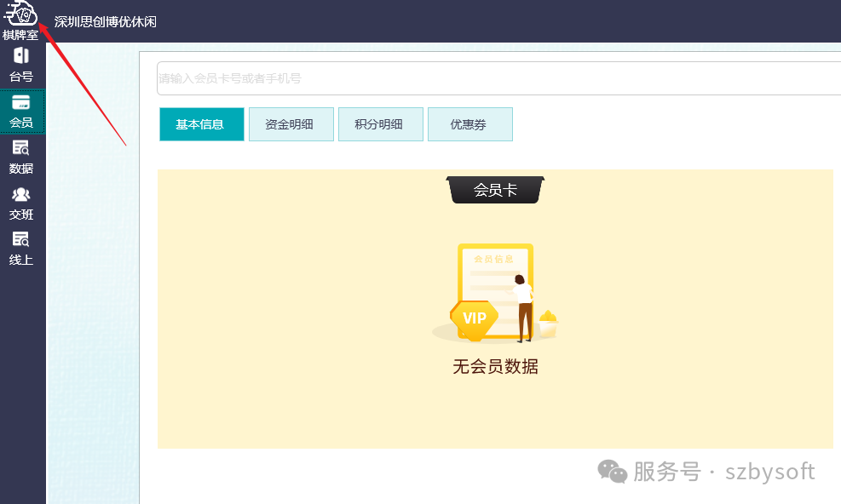Click the search icon above 数据
Viewport: 841px width, 504px height.
[21, 146]
